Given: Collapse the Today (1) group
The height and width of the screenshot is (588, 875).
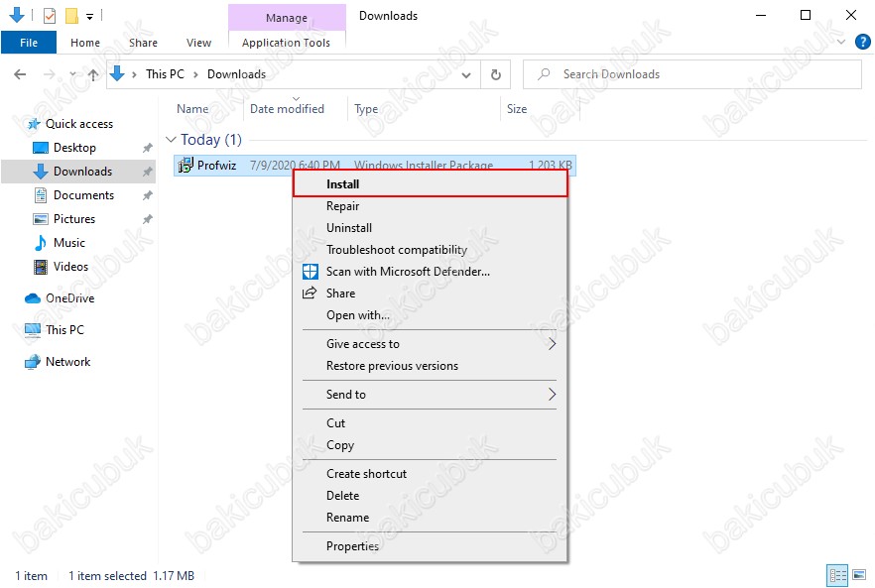Looking at the screenshot, I should (x=172, y=140).
